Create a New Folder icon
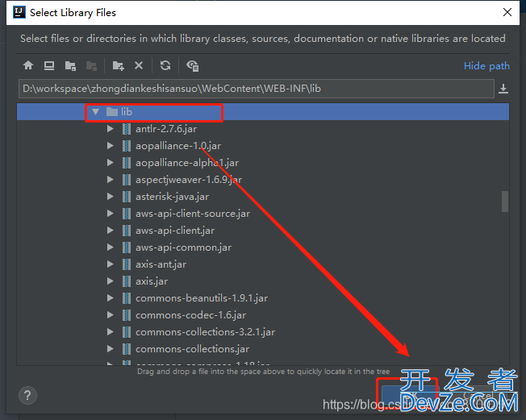This screenshot has height=420, width=526. tap(118, 65)
